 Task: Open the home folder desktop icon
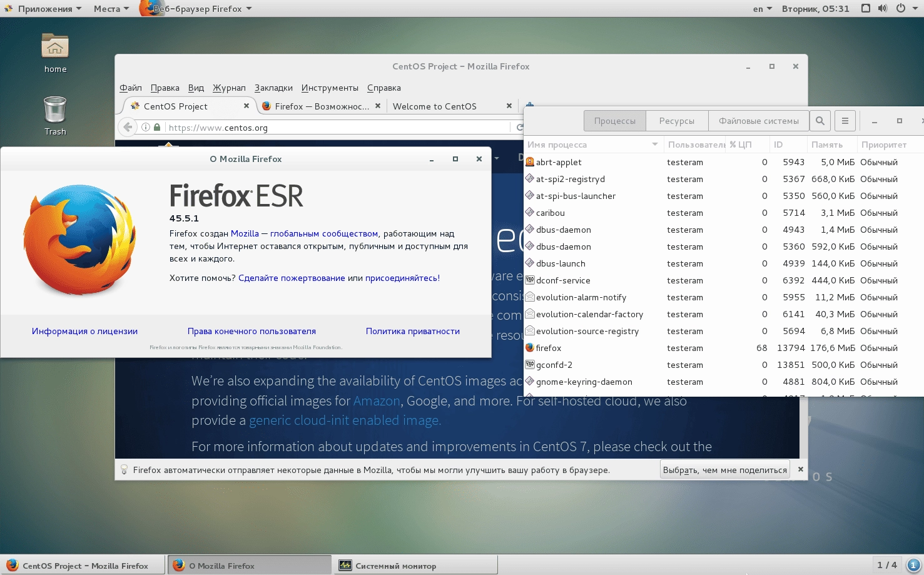click(x=55, y=53)
